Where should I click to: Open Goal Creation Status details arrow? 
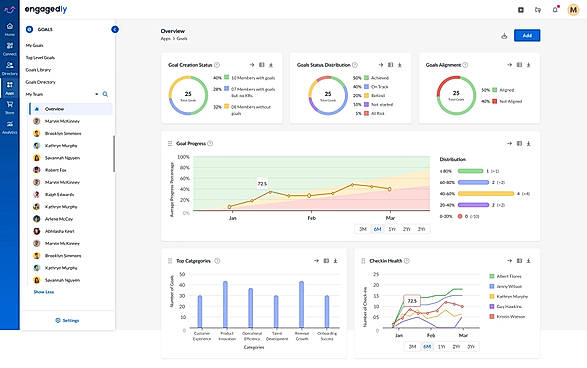pyautogui.click(x=252, y=65)
